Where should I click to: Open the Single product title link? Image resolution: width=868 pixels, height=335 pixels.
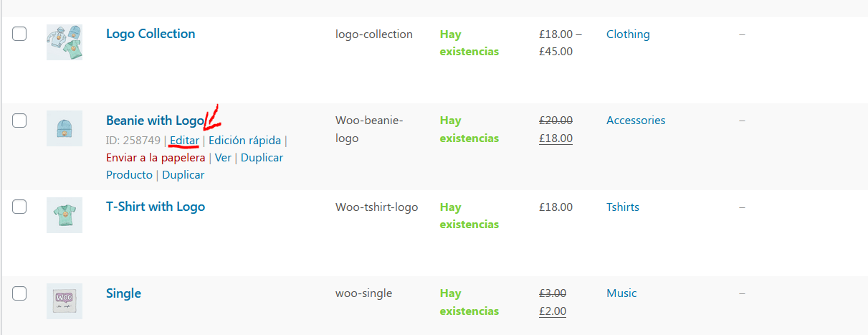pyautogui.click(x=123, y=293)
